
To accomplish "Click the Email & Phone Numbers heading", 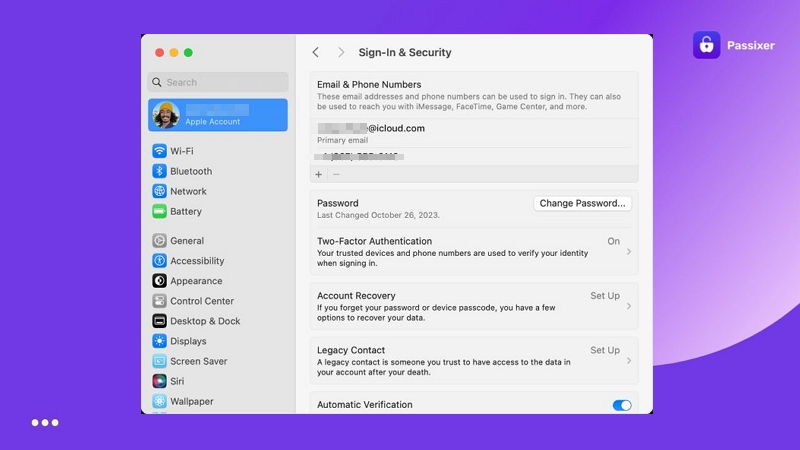I will pos(369,85).
